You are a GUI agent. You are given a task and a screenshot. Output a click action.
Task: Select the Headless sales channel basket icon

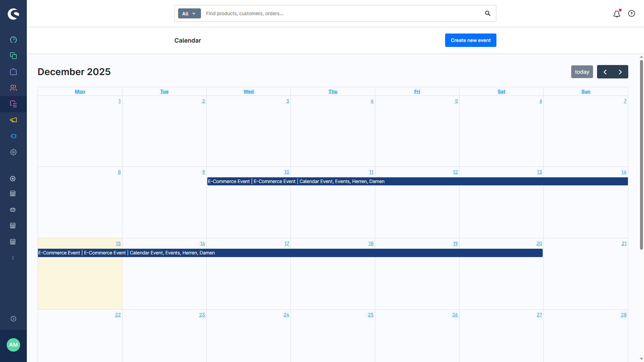13,209
